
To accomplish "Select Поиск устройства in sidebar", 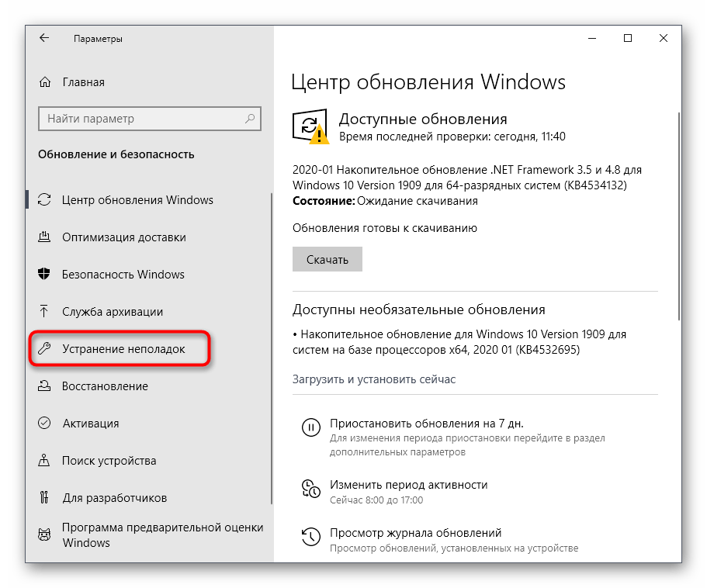I will 109,461.
